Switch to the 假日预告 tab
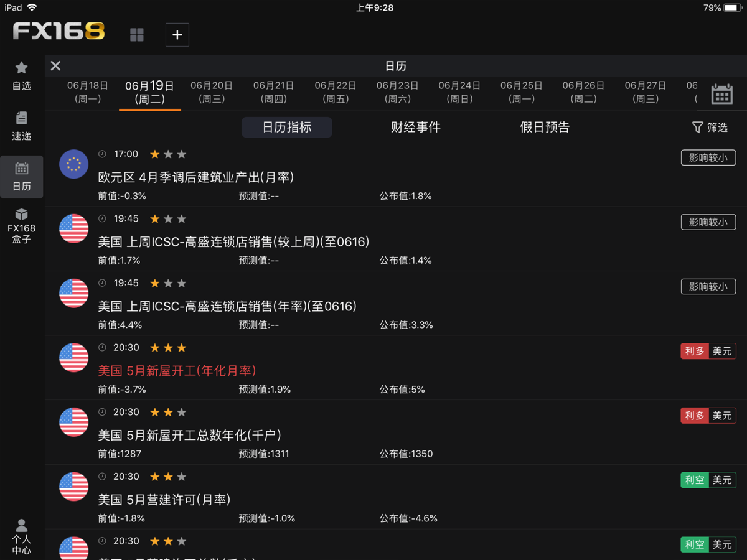747x560 pixels. point(545,127)
